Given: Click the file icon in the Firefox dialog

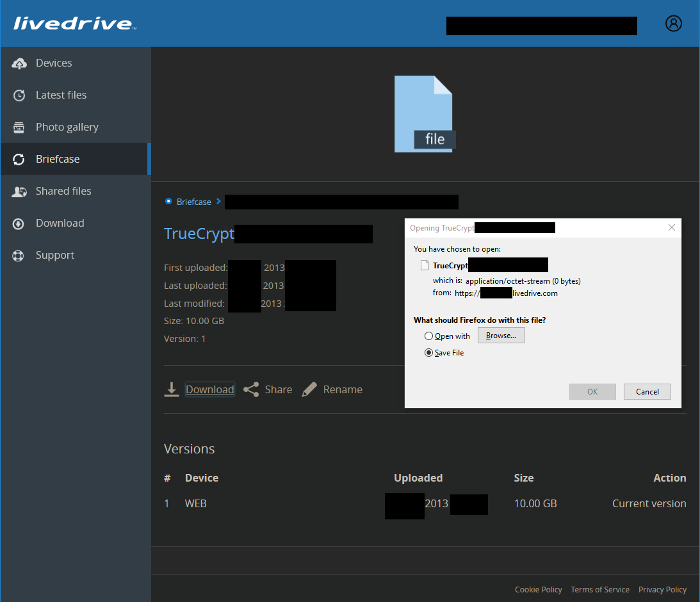Looking at the screenshot, I should (425, 266).
